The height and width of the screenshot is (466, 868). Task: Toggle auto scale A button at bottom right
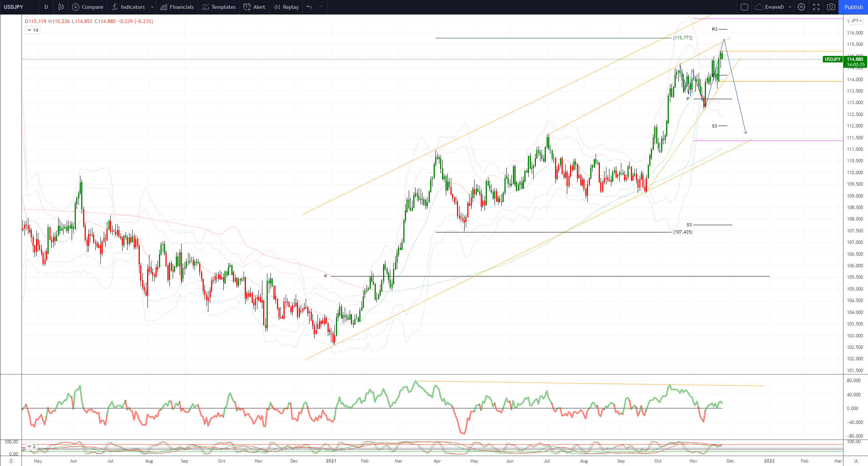856,461
